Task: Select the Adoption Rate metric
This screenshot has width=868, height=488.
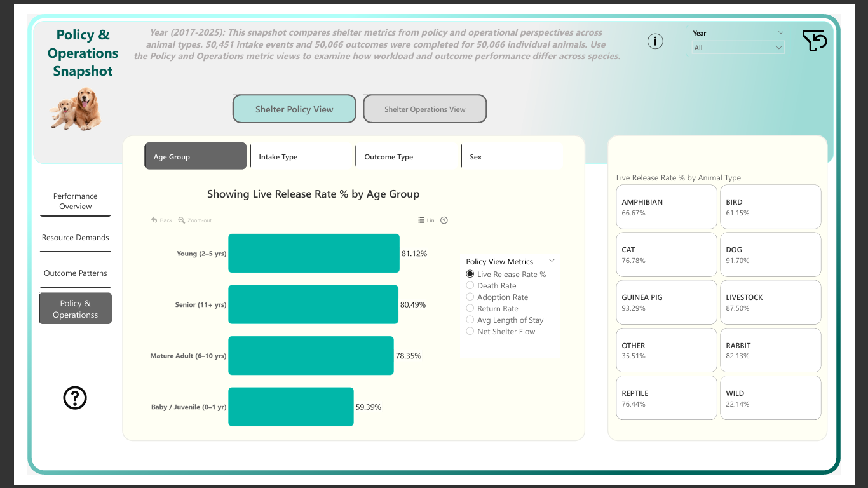Action: (470, 297)
